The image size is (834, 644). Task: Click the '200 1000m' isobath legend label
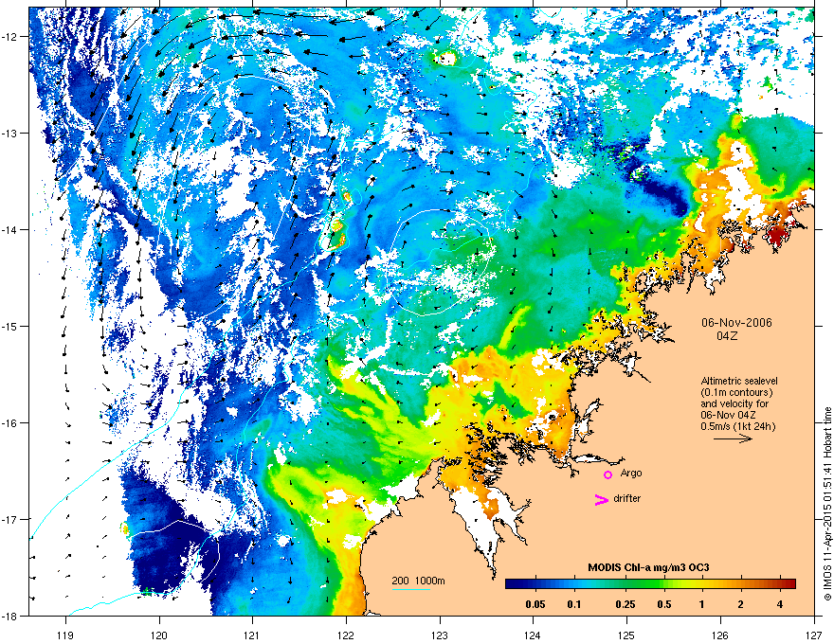[418, 581]
